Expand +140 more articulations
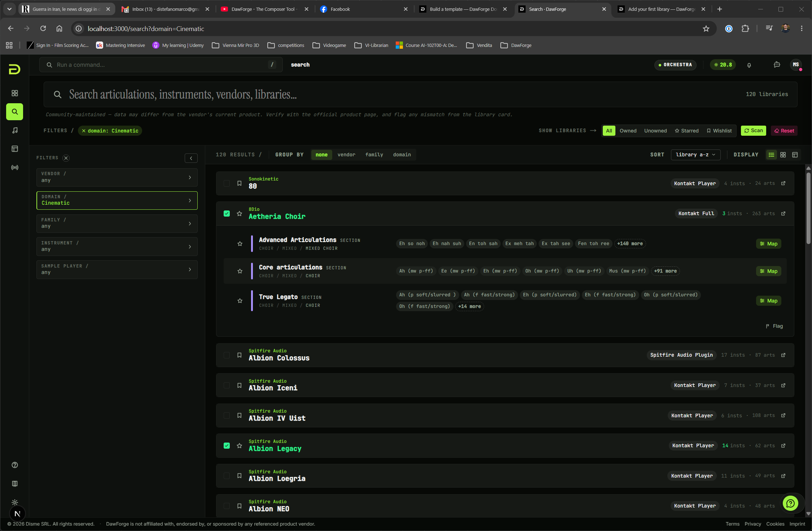 [630, 244]
